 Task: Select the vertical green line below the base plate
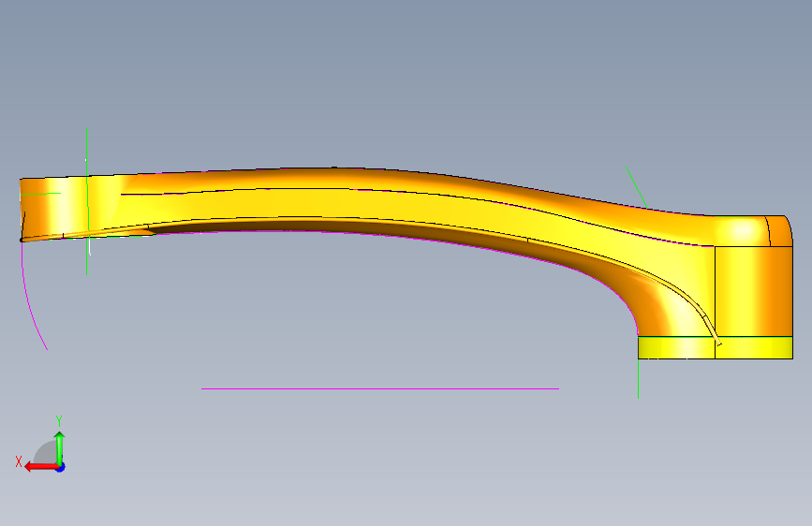point(638,378)
